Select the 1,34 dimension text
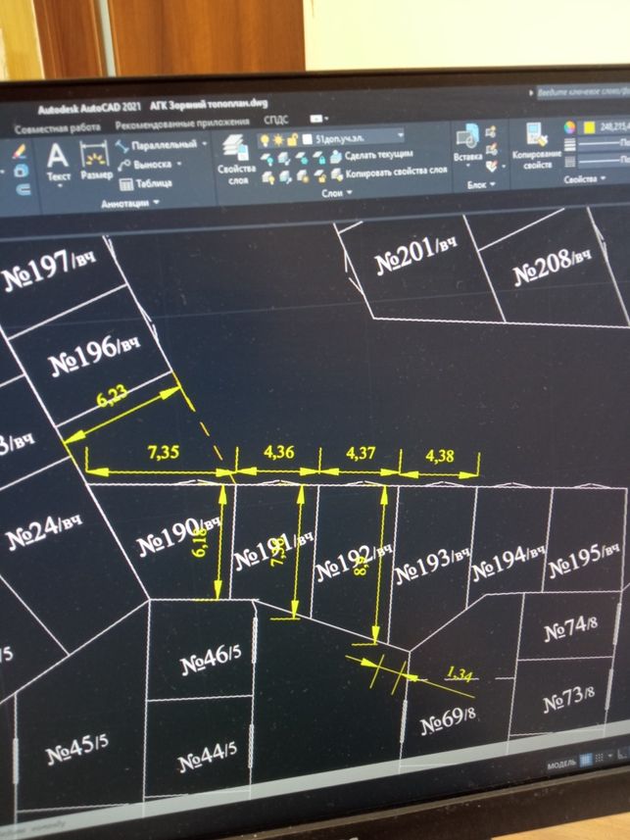 click(460, 674)
